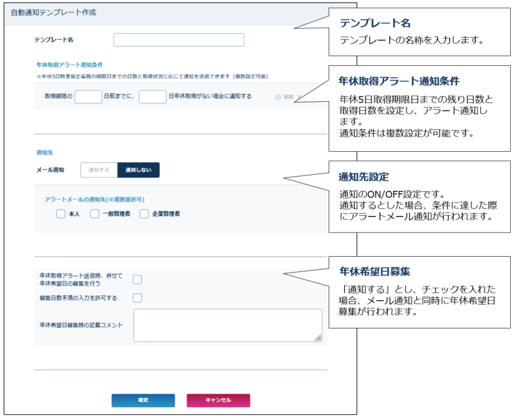Click the textarea resize grip handle

point(318,337)
